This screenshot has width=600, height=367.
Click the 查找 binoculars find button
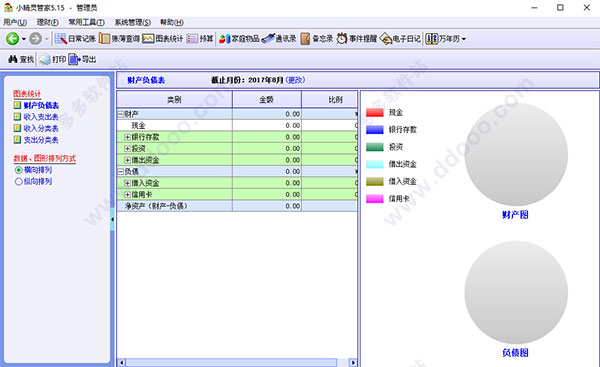click(x=21, y=59)
